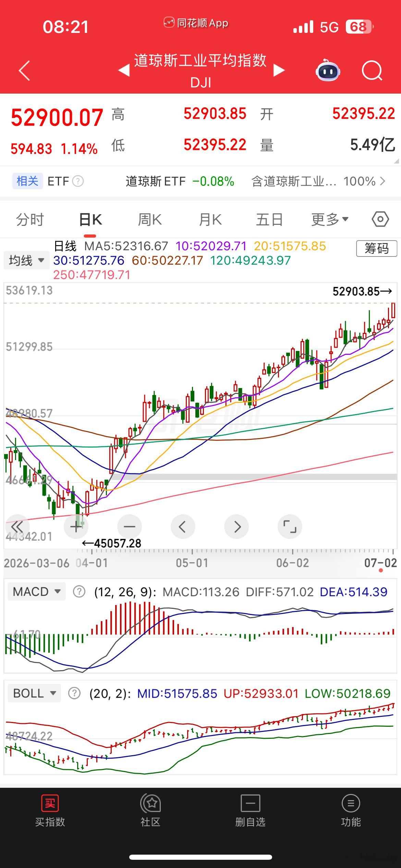Viewport: 401px width, 868px height.
Task: Tap 筹码 chip distribution button
Action: 377,248
